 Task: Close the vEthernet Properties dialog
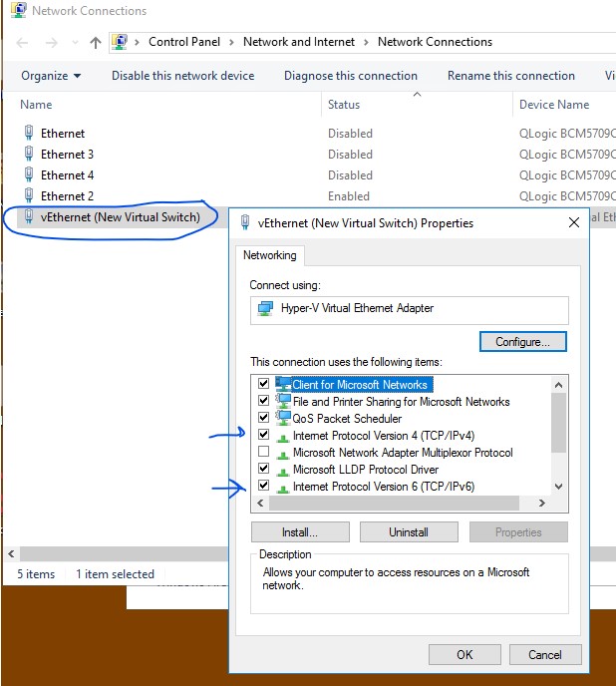pos(574,222)
